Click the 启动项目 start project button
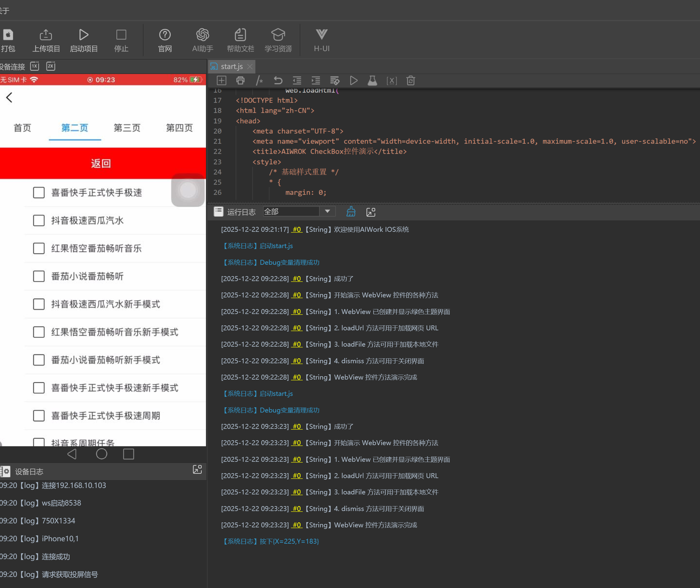Viewport: 700px width, 588px height. (x=84, y=40)
